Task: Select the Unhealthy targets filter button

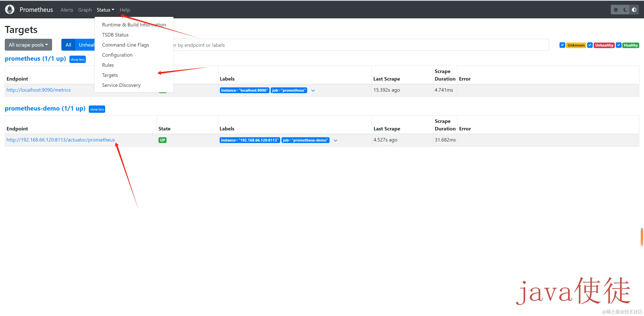Action: coord(85,45)
